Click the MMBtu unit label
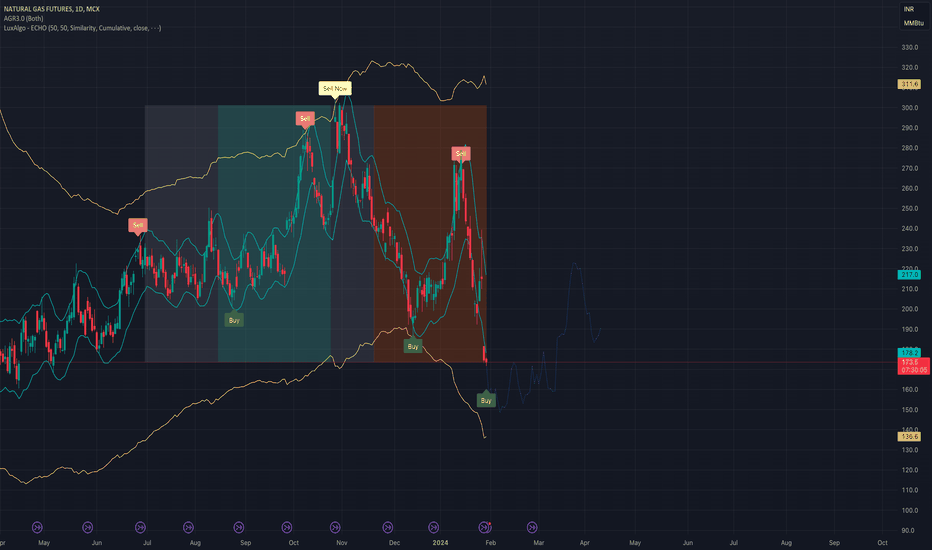 pyautogui.click(x=914, y=23)
